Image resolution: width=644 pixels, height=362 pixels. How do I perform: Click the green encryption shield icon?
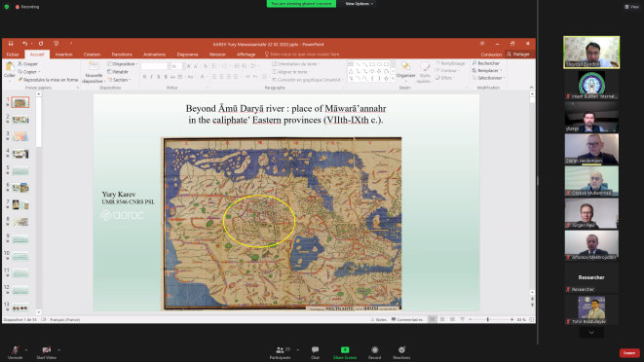point(7,7)
